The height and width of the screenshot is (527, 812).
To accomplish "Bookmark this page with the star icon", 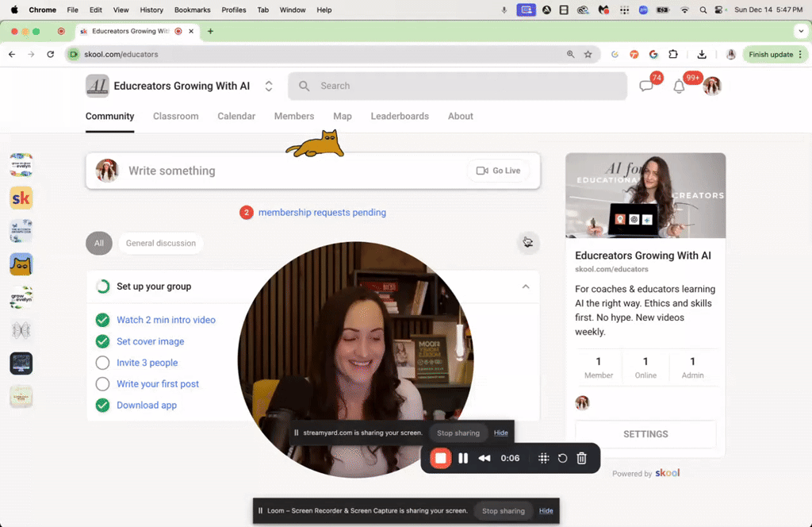I will click(x=588, y=55).
